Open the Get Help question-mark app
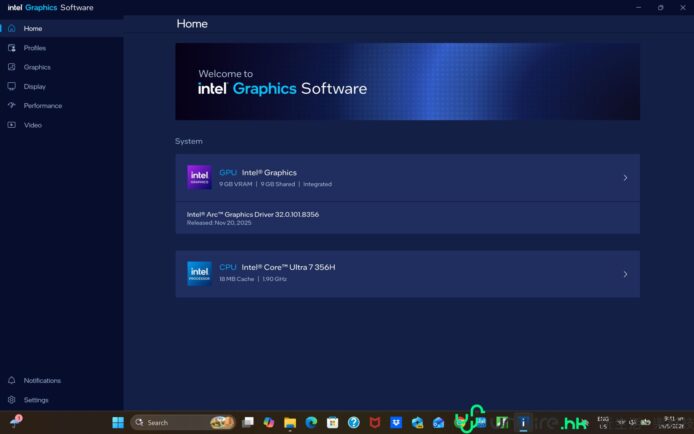694x434 pixels. coord(354,423)
